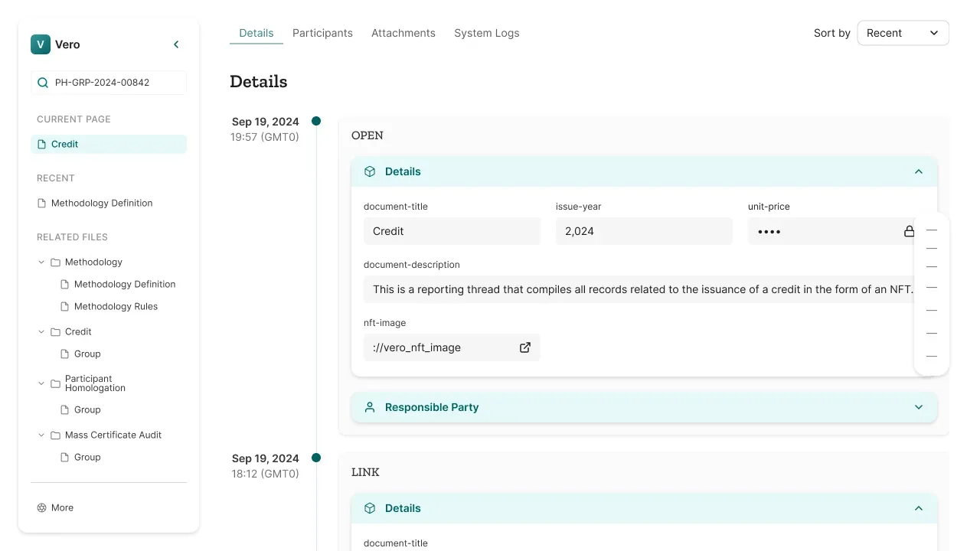Open the Sort by Recent dropdown
The width and height of the screenshot is (980, 551).
[903, 33]
